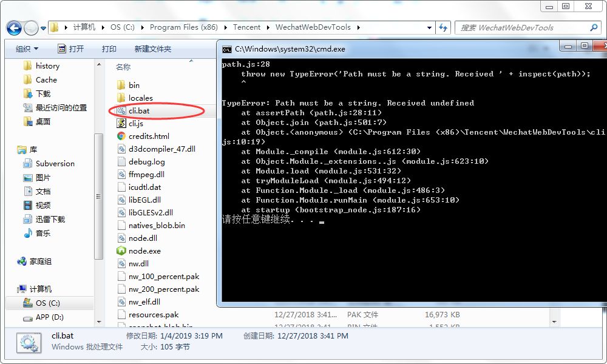Click the search magnifier icon
607x364 pixels.
[x=594, y=27]
